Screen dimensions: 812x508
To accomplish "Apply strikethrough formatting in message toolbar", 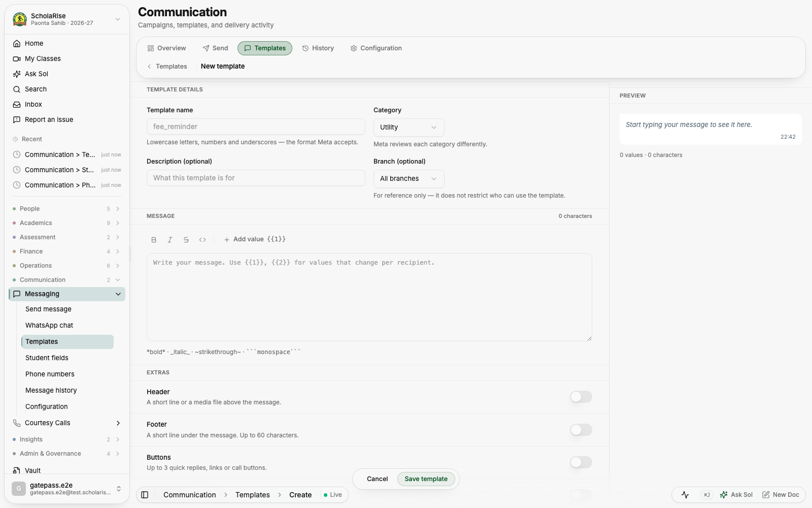I will (186, 240).
